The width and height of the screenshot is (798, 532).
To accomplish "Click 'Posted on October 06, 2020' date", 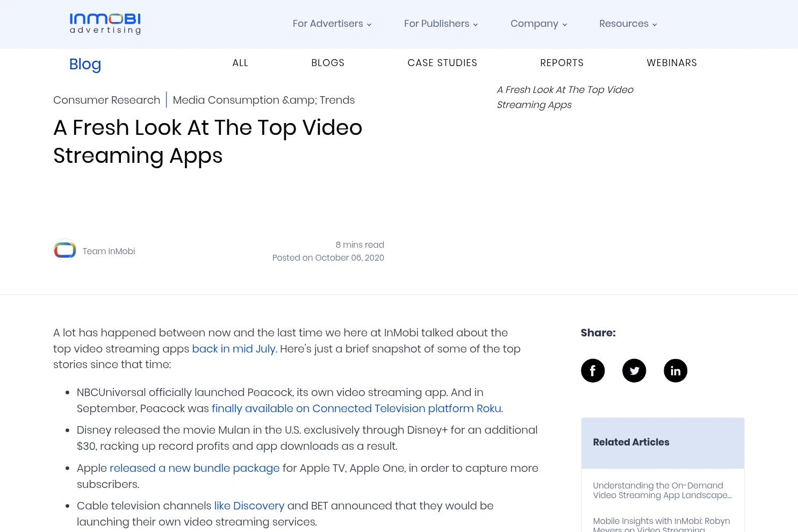I will point(328,257).
